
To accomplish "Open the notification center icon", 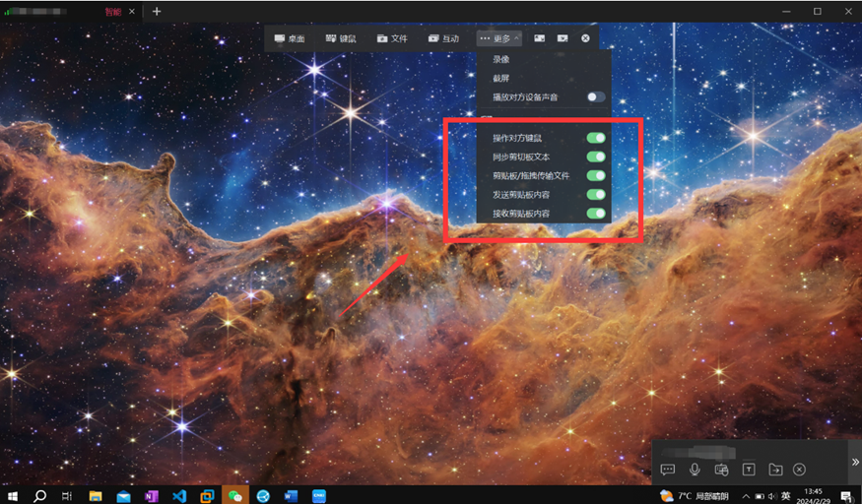I will (x=847, y=496).
